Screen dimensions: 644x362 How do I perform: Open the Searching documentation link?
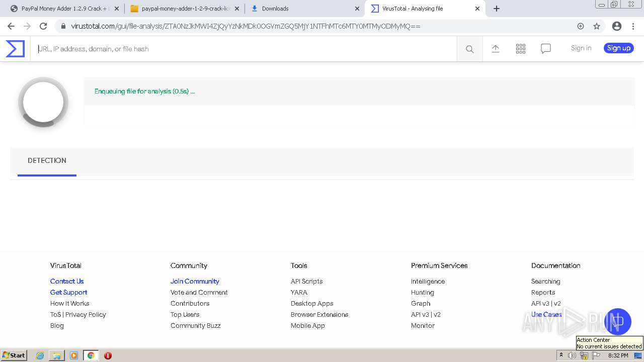pyautogui.click(x=546, y=282)
